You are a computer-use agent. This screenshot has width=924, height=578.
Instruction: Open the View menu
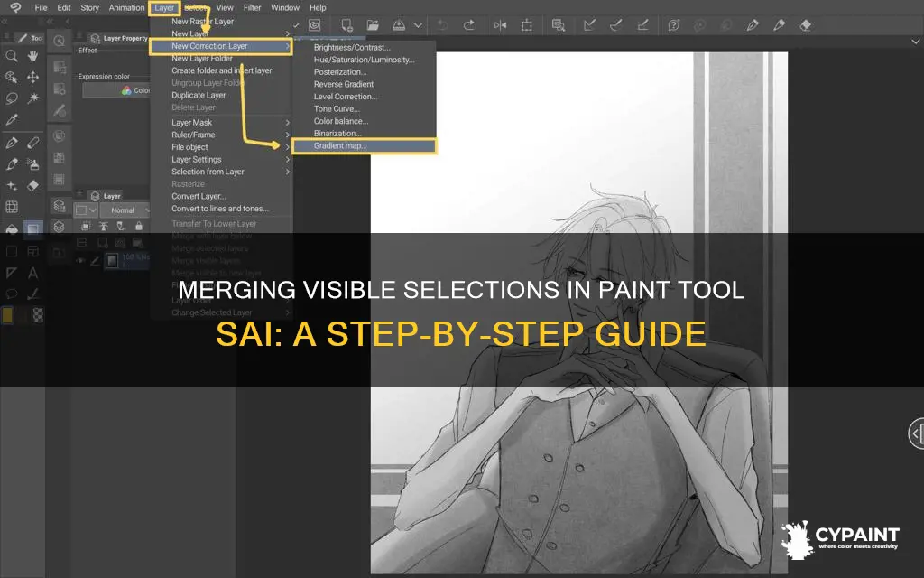(x=225, y=7)
